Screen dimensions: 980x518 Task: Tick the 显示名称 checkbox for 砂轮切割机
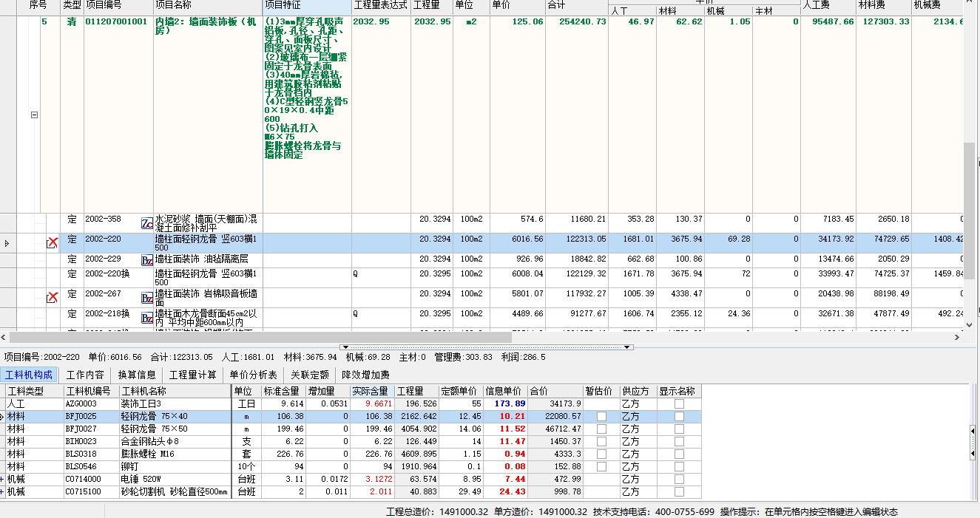679,491
